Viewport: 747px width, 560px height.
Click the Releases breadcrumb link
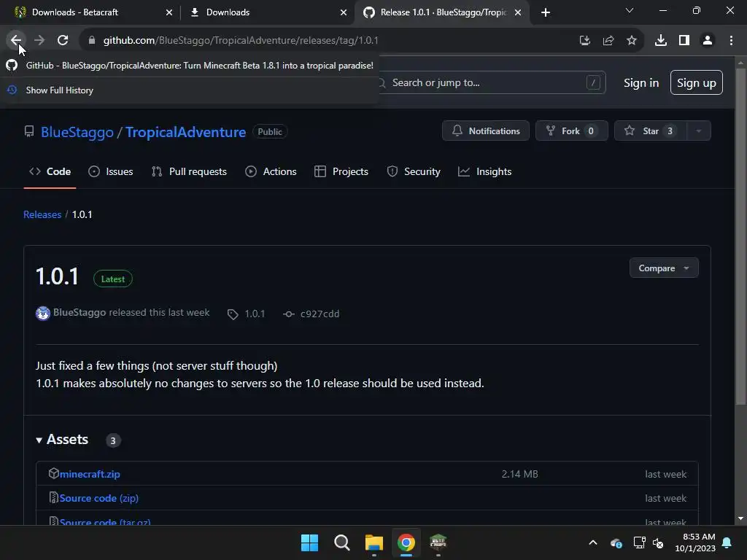[x=42, y=214]
